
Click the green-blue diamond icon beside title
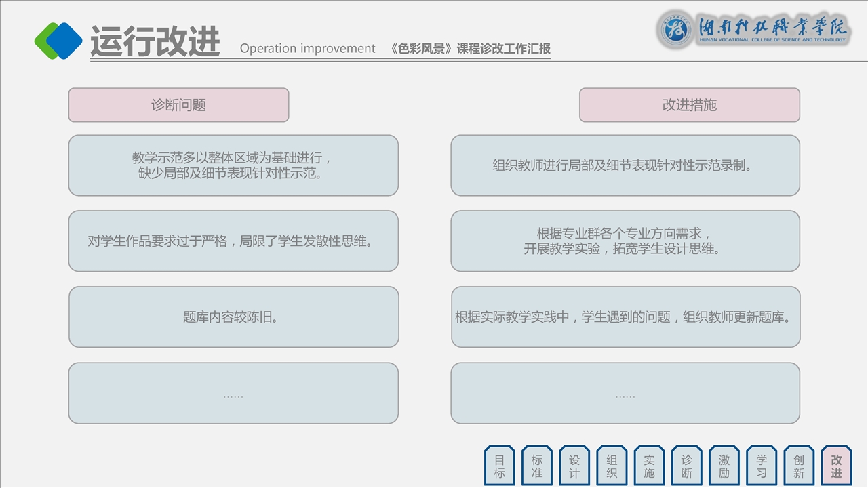(x=58, y=41)
